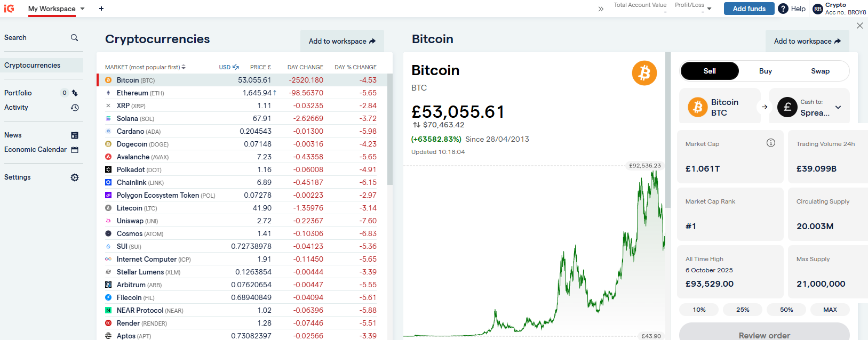
Task: Add Bitcoin panel to workspace
Action: pos(808,41)
